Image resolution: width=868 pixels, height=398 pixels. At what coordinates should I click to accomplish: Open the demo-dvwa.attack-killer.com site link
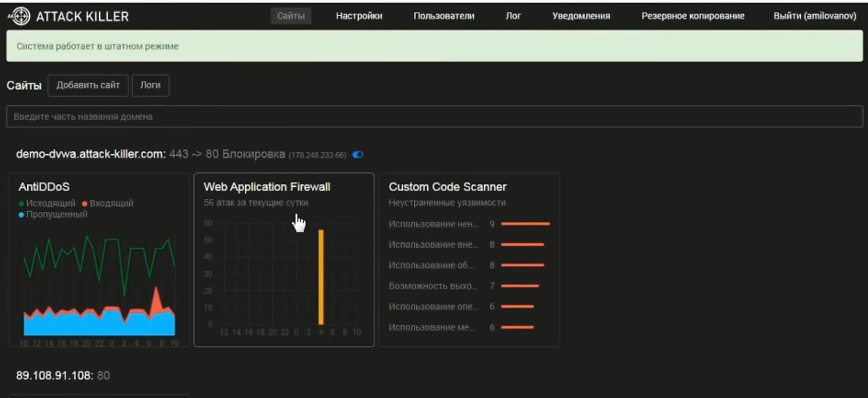point(90,154)
